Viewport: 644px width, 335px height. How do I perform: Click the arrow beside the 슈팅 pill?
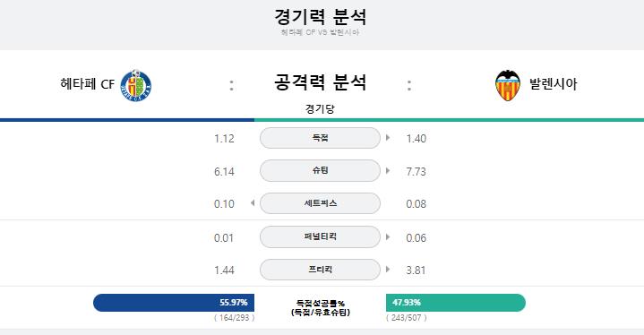pos(388,170)
